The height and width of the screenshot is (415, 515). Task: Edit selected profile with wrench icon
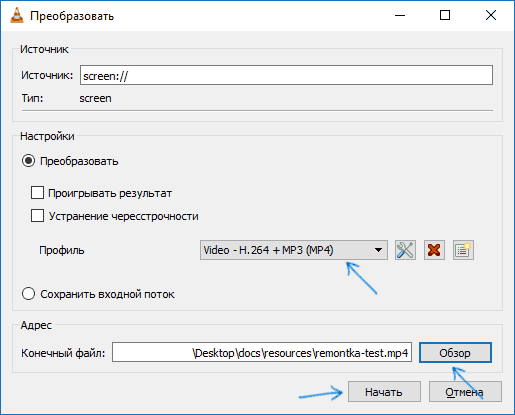tap(405, 250)
